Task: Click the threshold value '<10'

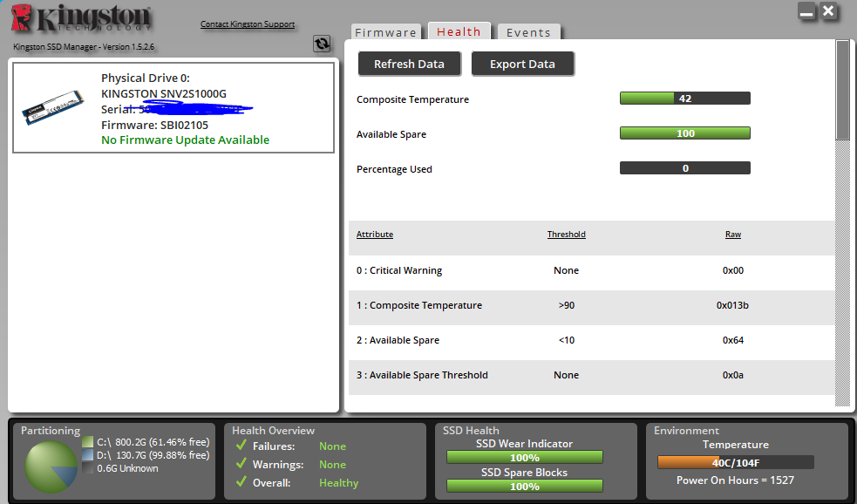Action: pyautogui.click(x=566, y=340)
